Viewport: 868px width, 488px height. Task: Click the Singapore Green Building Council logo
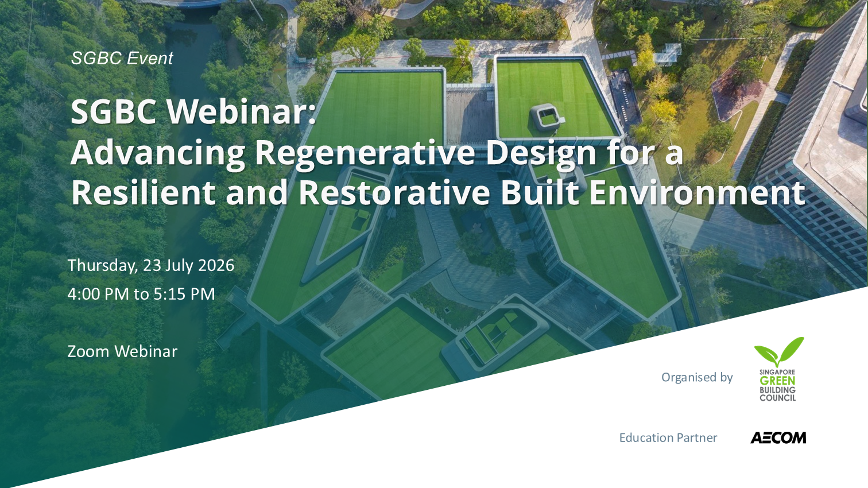click(778, 369)
